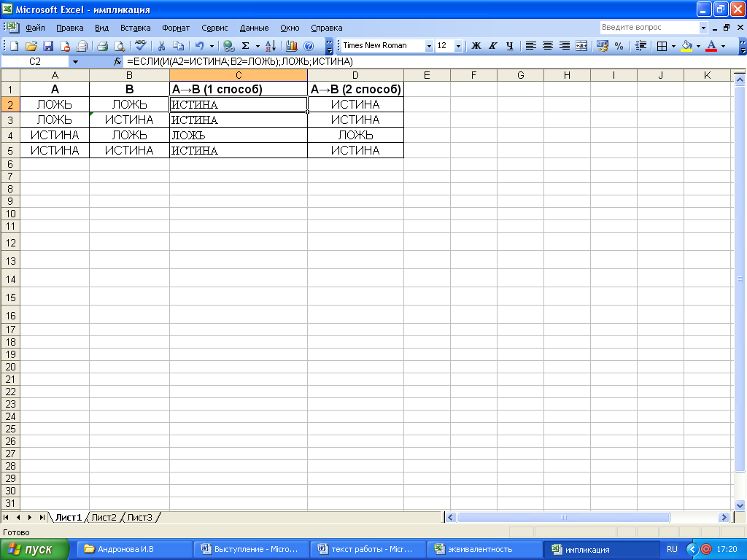
Task: Switch to the Лист2 sheet tab
Action: (x=104, y=518)
